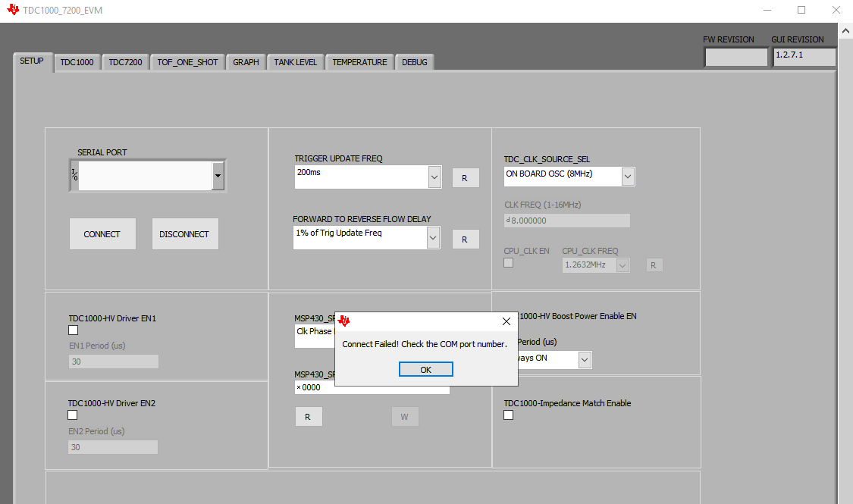This screenshot has width=853, height=504.
Task: Open the TDC7200 tab
Action: click(125, 62)
